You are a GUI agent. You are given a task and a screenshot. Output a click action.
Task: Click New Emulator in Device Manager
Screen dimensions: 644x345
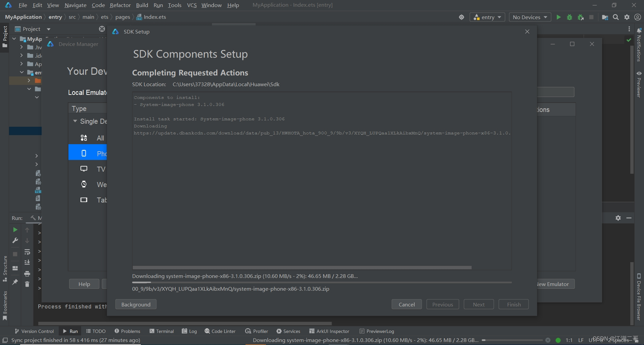pyautogui.click(x=555, y=284)
